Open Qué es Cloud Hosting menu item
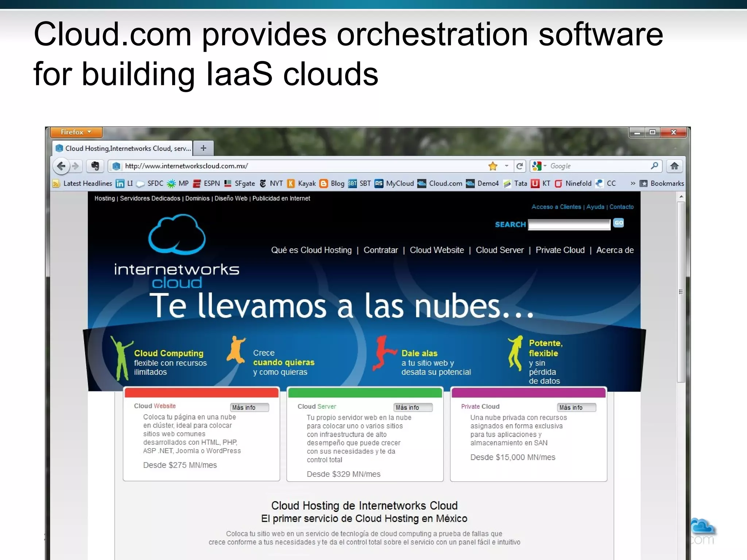Viewport: 747px width, 560px height. coord(311,250)
